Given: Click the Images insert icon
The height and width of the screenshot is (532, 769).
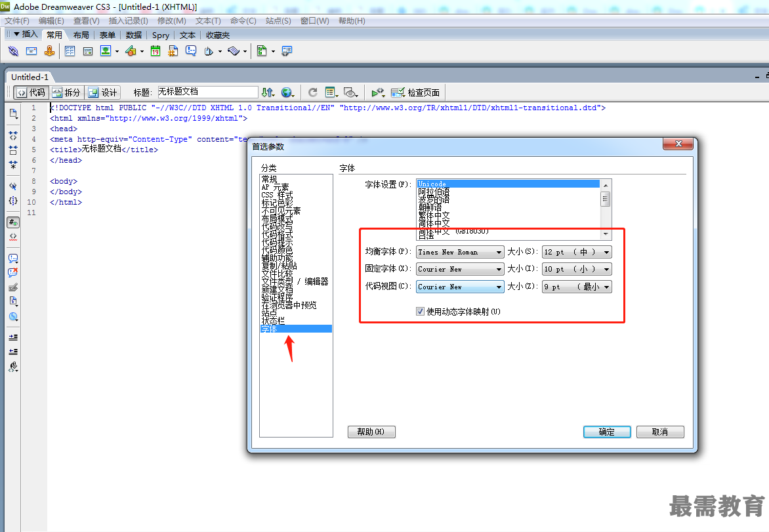Looking at the screenshot, I should 106,51.
